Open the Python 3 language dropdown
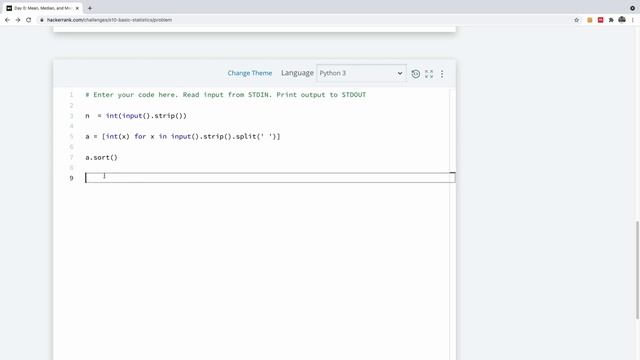The width and height of the screenshot is (640, 360). (x=361, y=73)
